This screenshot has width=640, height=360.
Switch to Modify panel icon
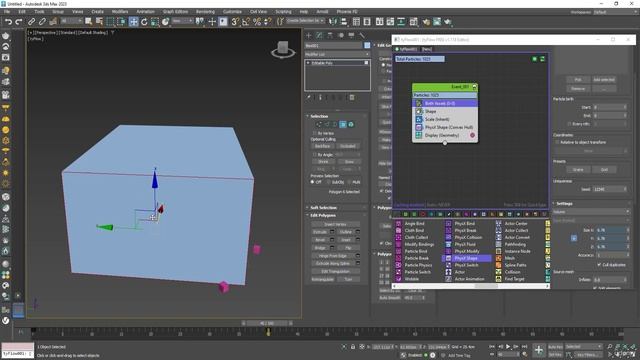(x=319, y=36)
